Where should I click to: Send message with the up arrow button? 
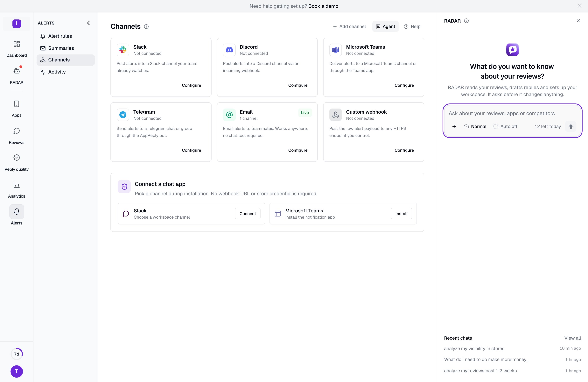(x=571, y=126)
